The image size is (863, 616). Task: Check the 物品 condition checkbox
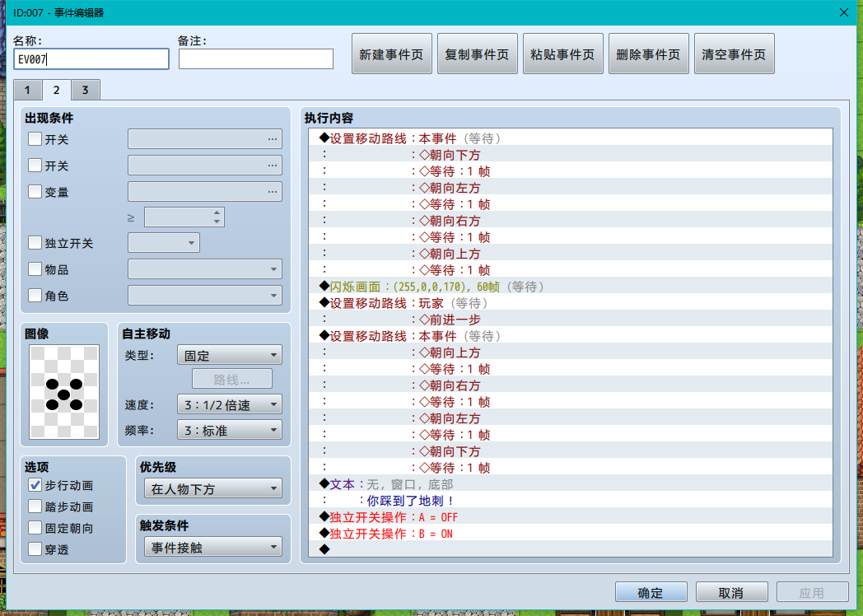click(x=35, y=269)
